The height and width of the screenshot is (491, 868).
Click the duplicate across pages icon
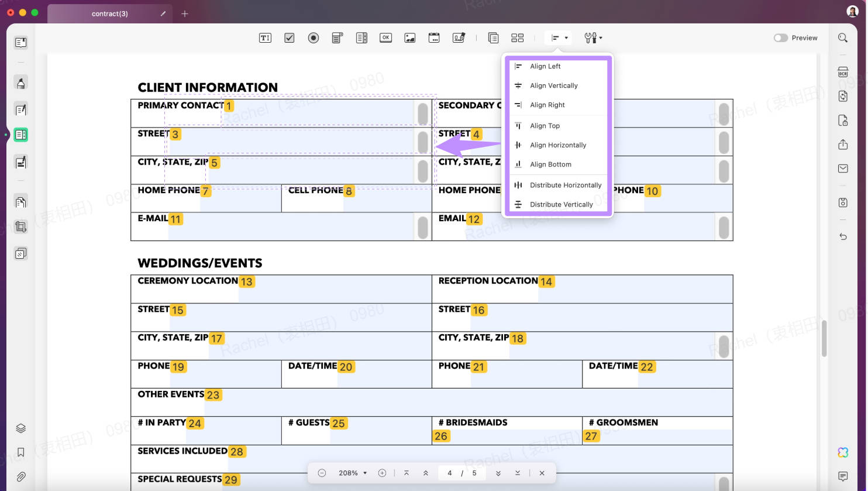(x=493, y=38)
